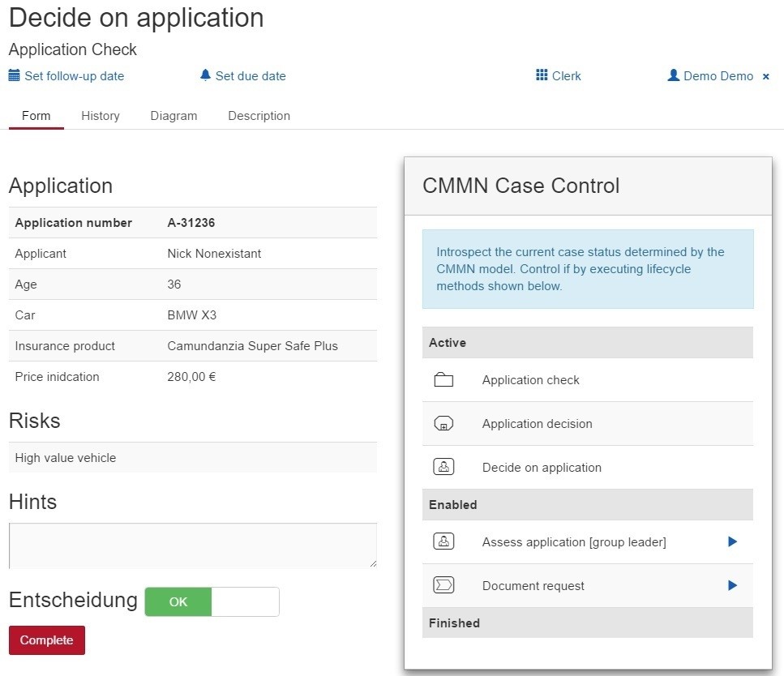
Task: Click the resize handle of Hints textarea
Action: pyautogui.click(x=374, y=563)
